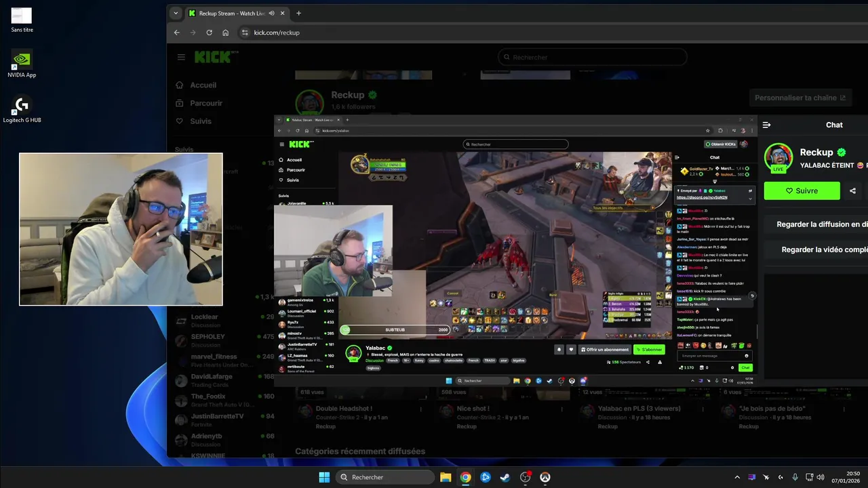Click Regarder la diffusion en direct
This screenshot has height=488, width=868.
click(816, 224)
